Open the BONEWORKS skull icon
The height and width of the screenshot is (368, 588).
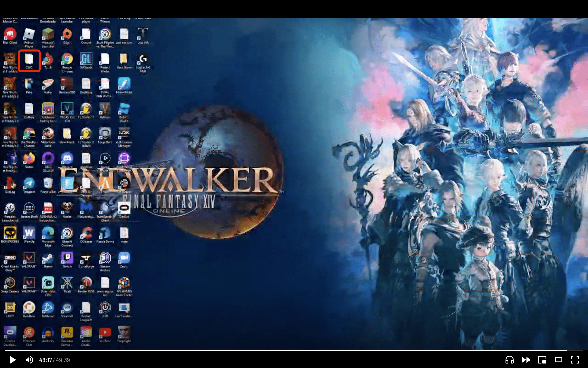click(10, 235)
